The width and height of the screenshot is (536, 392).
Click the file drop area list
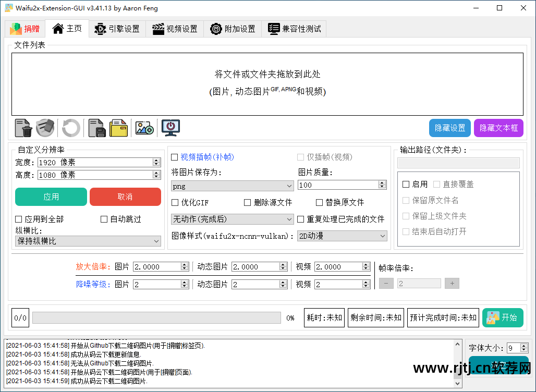[x=267, y=84]
